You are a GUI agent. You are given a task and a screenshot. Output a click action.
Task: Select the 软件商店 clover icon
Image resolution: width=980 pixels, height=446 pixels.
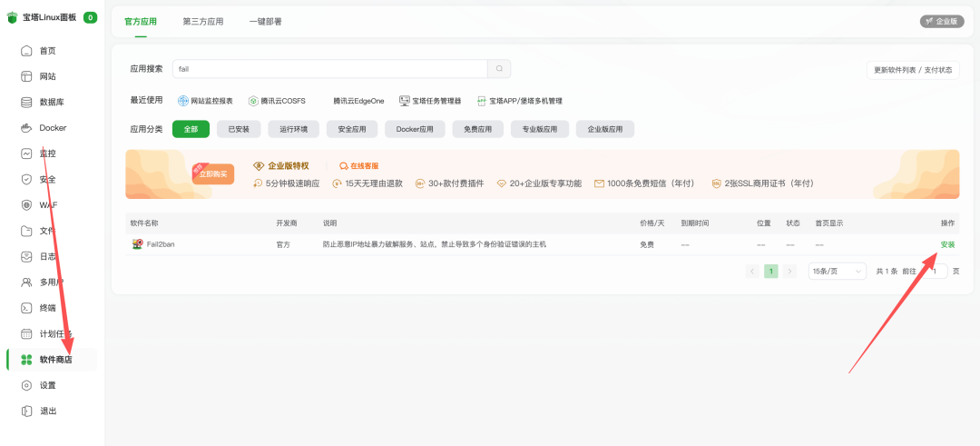[26, 359]
